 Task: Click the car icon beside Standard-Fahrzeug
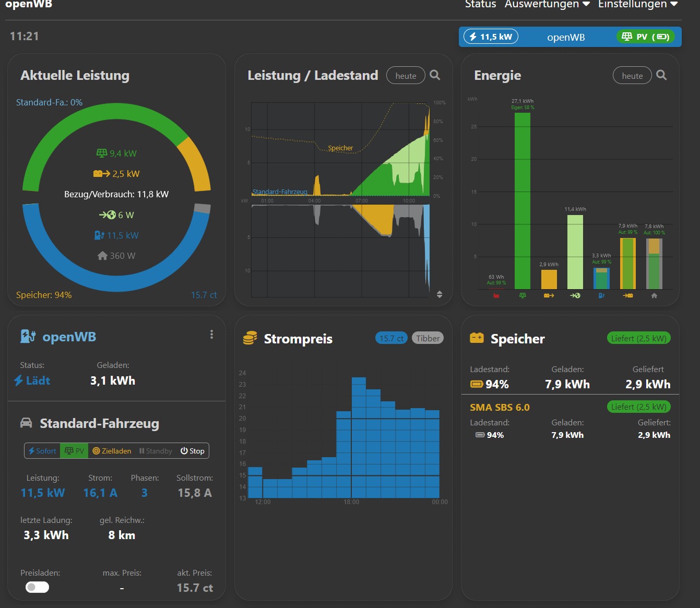coord(26,423)
